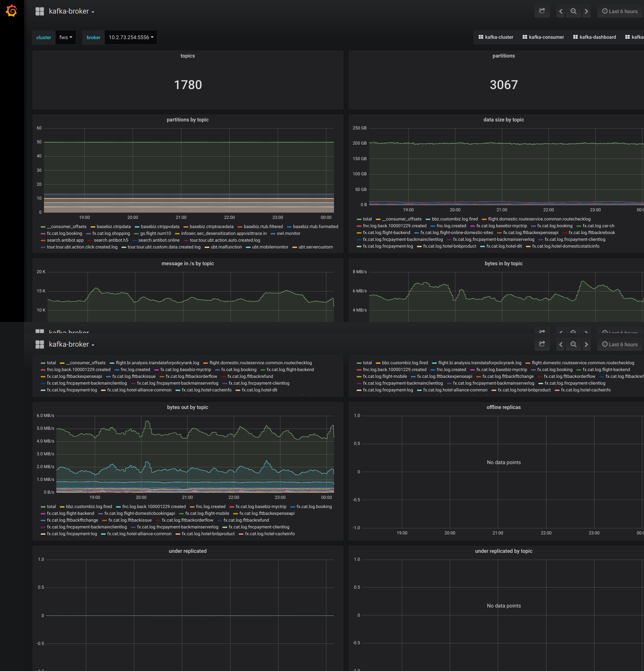Viewport: 644px width, 671px height.
Task: Shift time range back, arrow above kafka-dashboard link
Action: coord(561,11)
